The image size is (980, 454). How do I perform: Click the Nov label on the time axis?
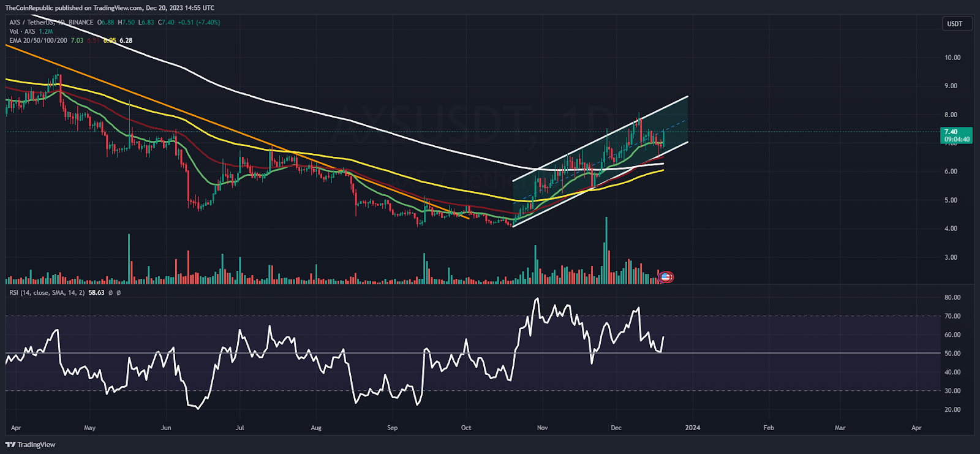click(542, 428)
